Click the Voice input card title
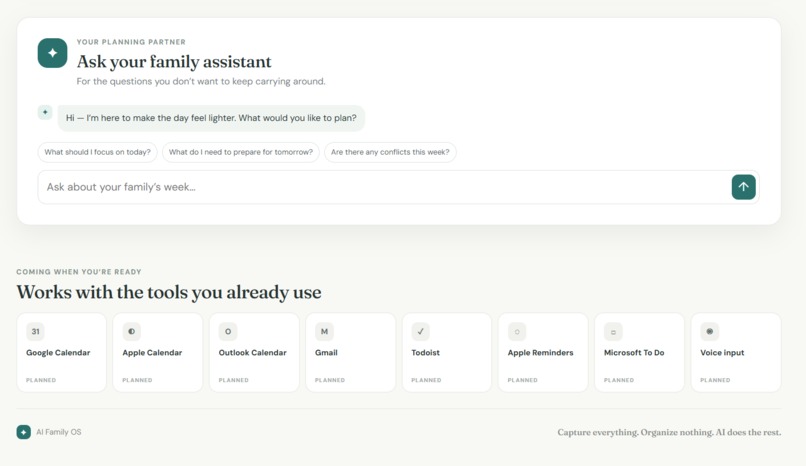Image resolution: width=806 pixels, height=466 pixels. click(x=722, y=352)
